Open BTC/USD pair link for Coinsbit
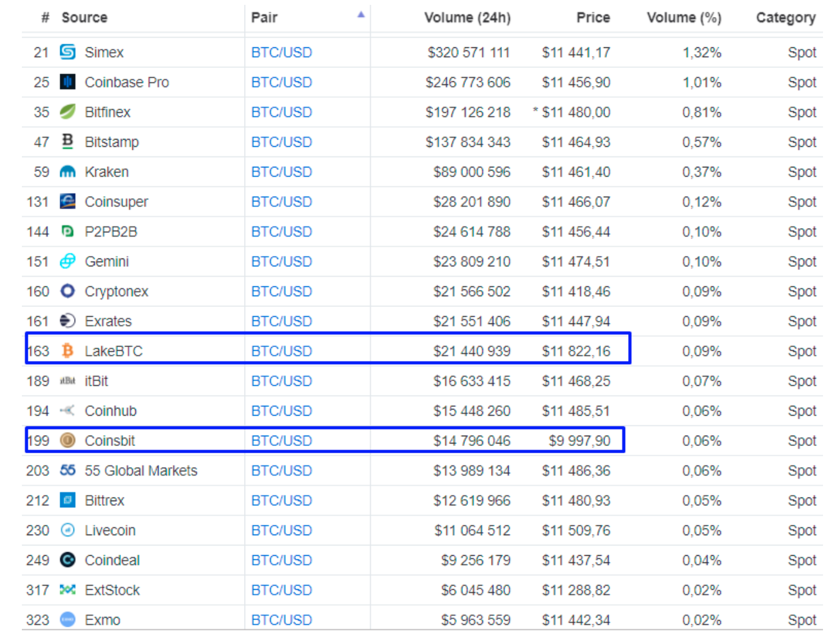Image resolution: width=840 pixels, height=631 pixels. click(282, 440)
